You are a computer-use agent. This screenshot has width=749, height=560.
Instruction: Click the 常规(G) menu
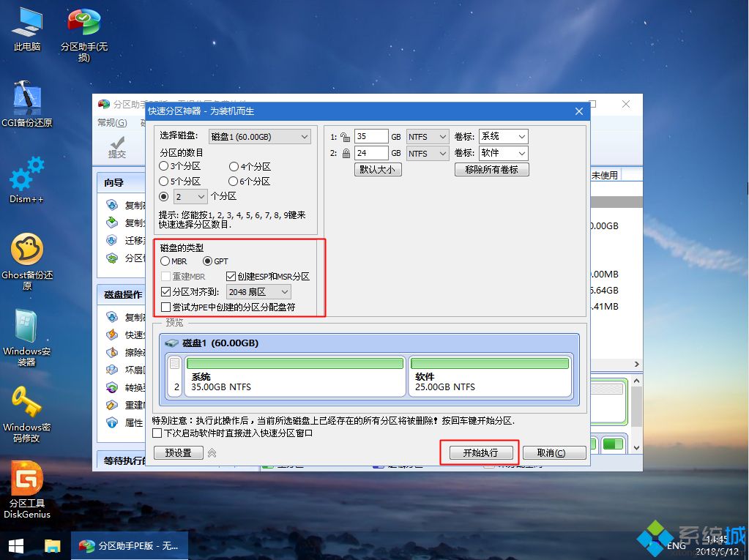(111, 122)
